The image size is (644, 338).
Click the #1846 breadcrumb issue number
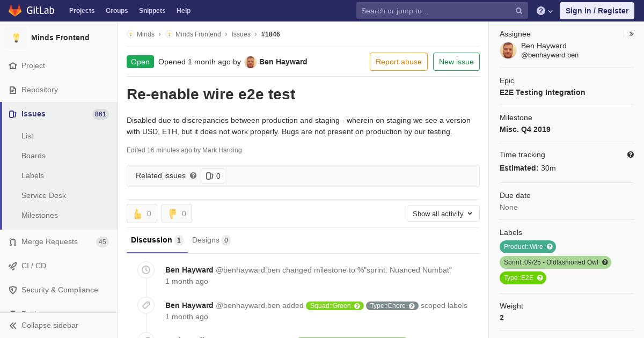(270, 34)
